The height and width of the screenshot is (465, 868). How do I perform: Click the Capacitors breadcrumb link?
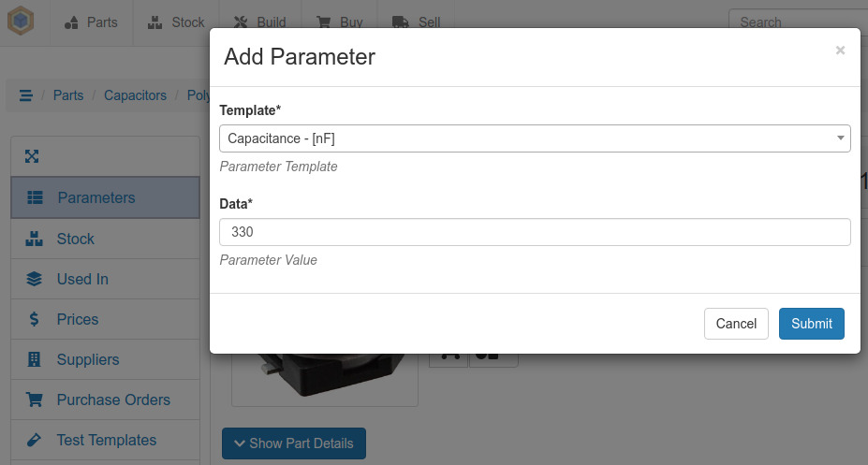coord(135,95)
